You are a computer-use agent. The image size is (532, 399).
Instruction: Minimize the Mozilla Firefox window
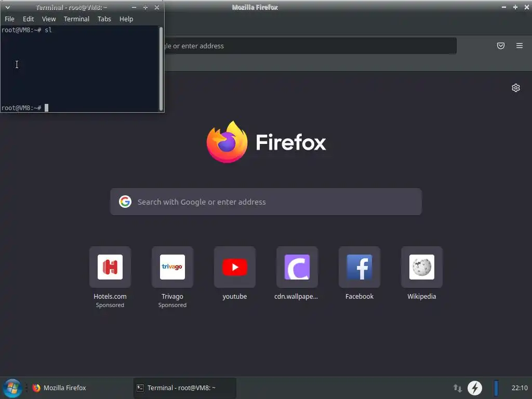click(504, 7)
